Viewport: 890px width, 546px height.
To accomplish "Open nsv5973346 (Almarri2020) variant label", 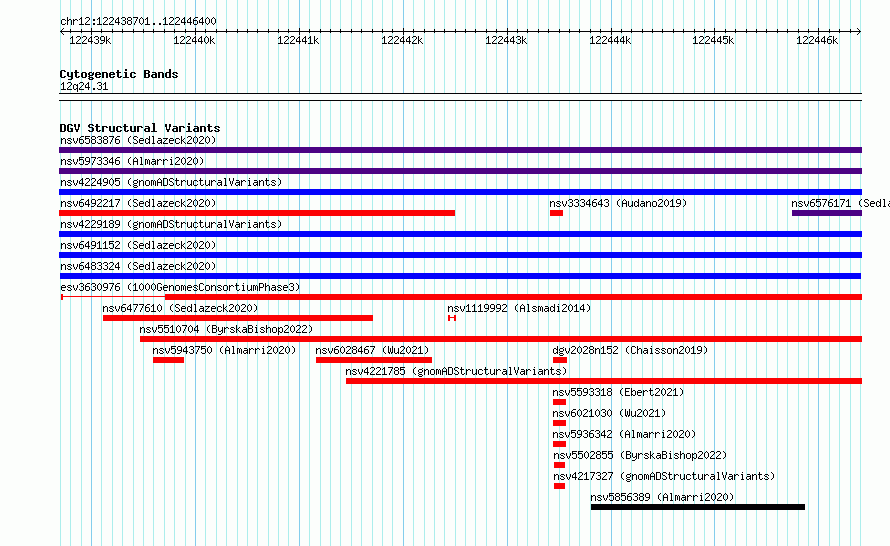I will (132, 161).
